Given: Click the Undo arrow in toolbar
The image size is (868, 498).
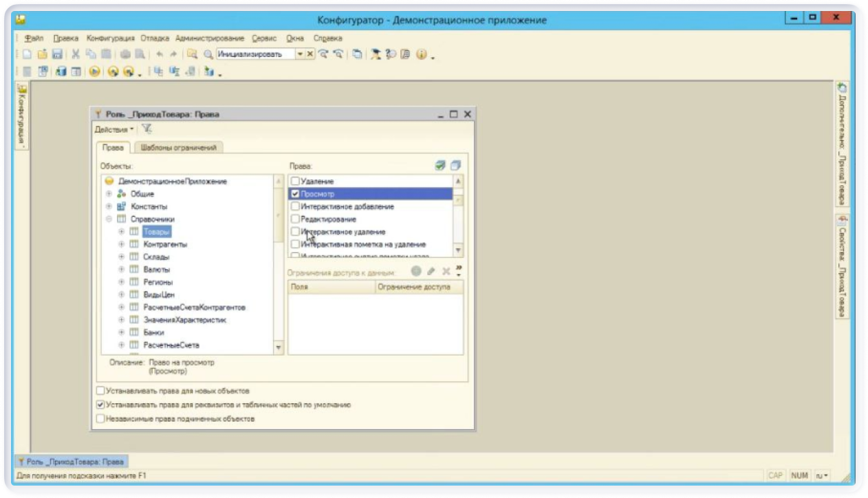Looking at the screenshot, I should (160, 54).
